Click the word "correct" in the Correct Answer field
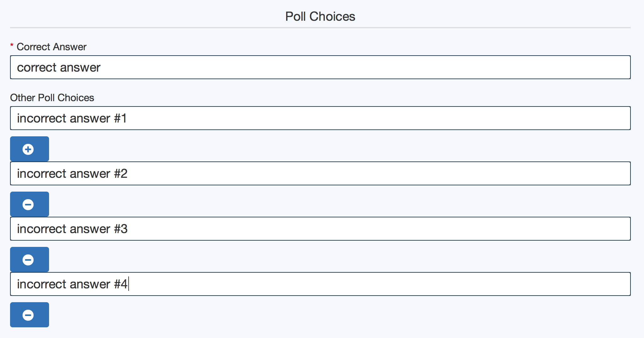Viewport: 644px width, 338px height. (x=36, y=68)
